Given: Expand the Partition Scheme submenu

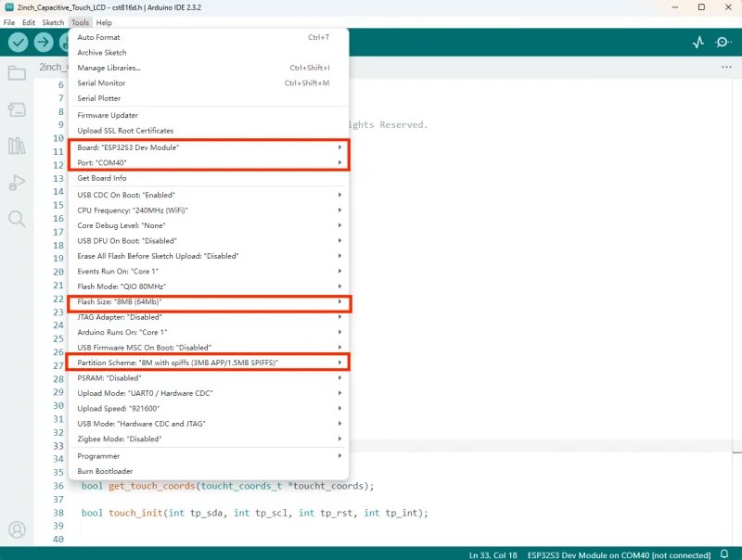Looking at the screenshot, I should (x=208, y=363).
